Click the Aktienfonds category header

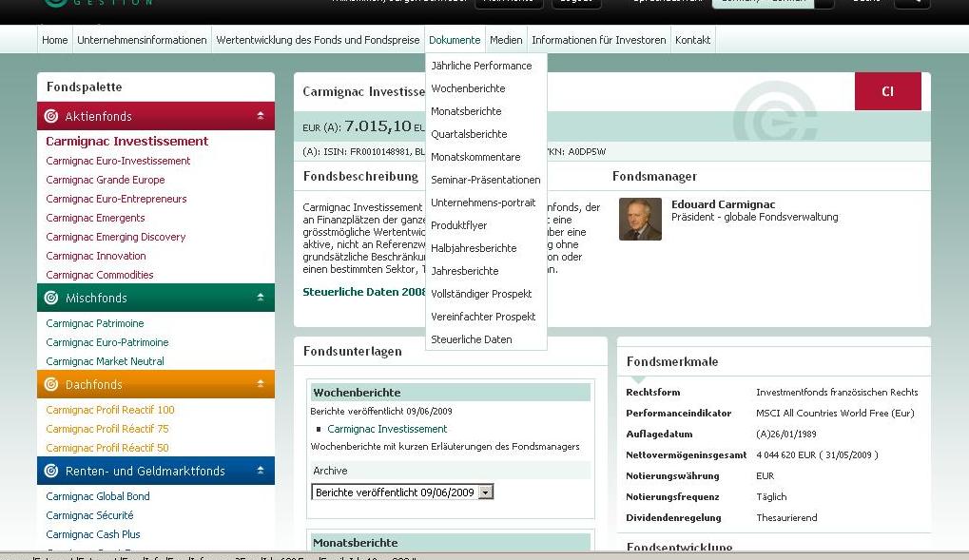156,116
